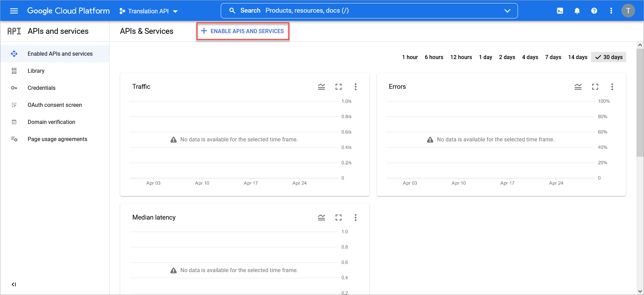
Task: Click the Errors chart title
Action: (x=397, y=87)
